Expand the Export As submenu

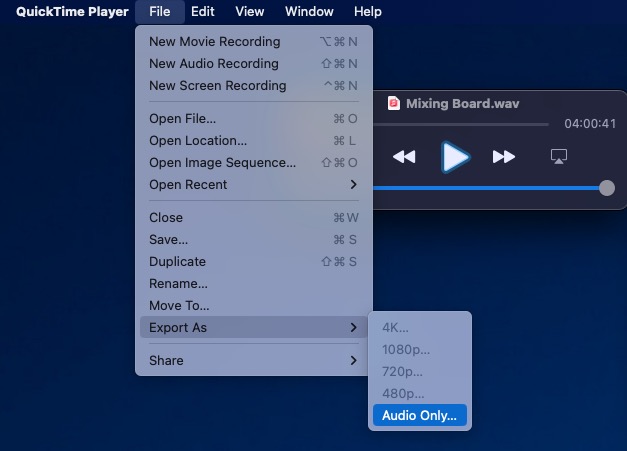point(254,327)
